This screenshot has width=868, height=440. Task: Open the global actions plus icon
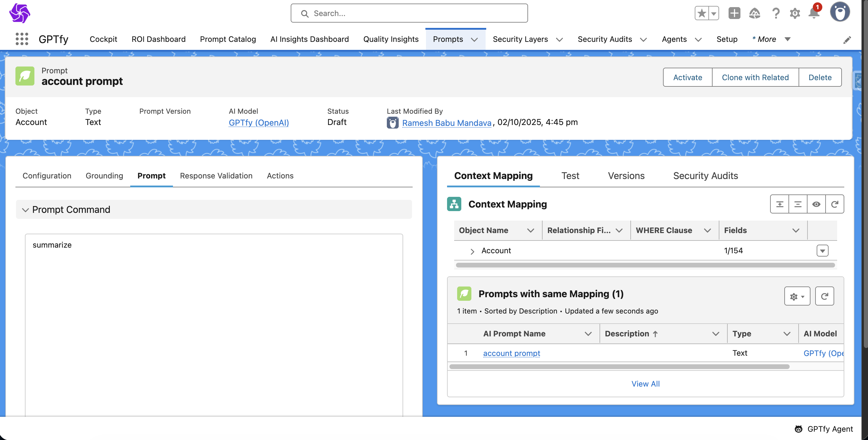[734, 13]
